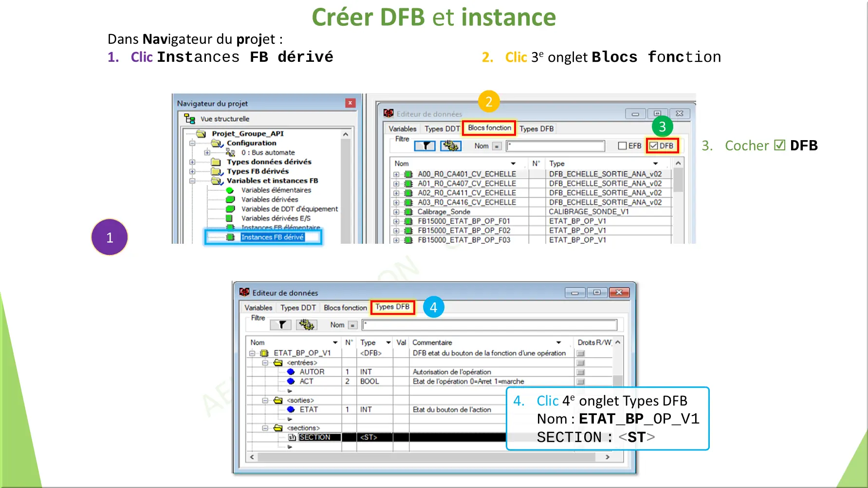
Task: Check the EFB filter checkbox
Action: [x=622, y=146]
